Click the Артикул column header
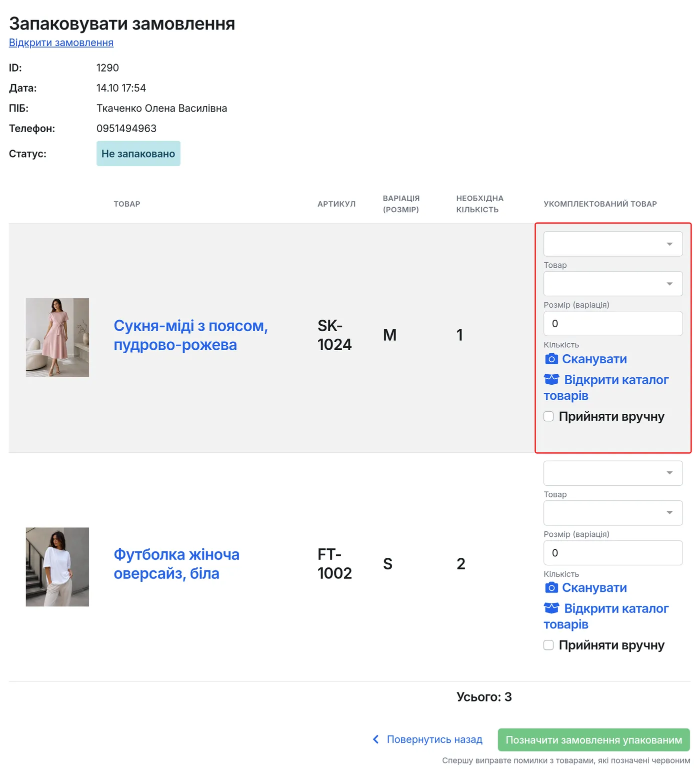This screenshot has width=700, height=779. tap(336, 204)
